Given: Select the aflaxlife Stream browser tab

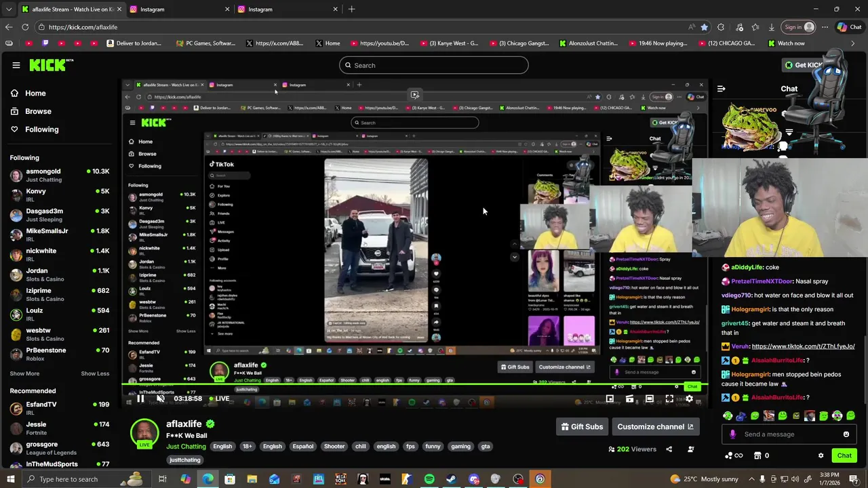Looking at the screenshot, I should pyautogui.click(x=71, y=9).
